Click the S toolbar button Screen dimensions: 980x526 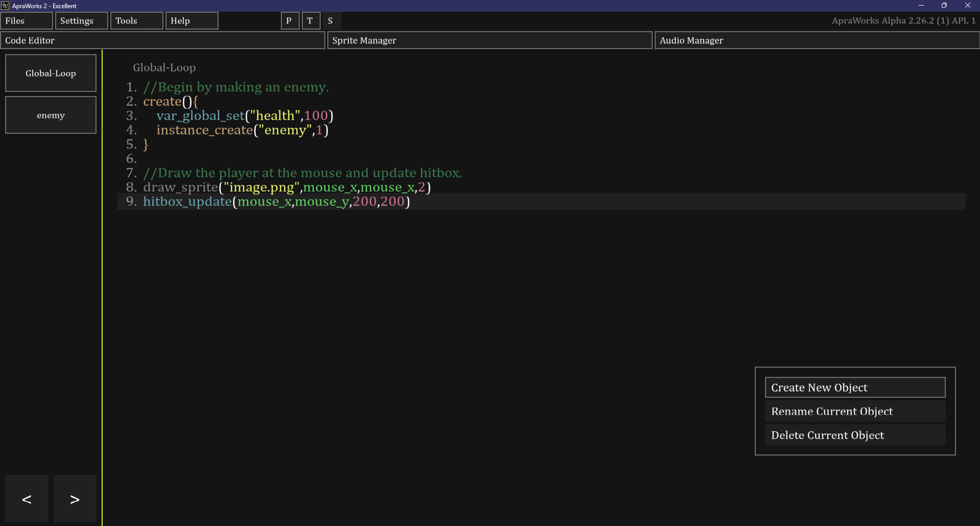point(331,21)
